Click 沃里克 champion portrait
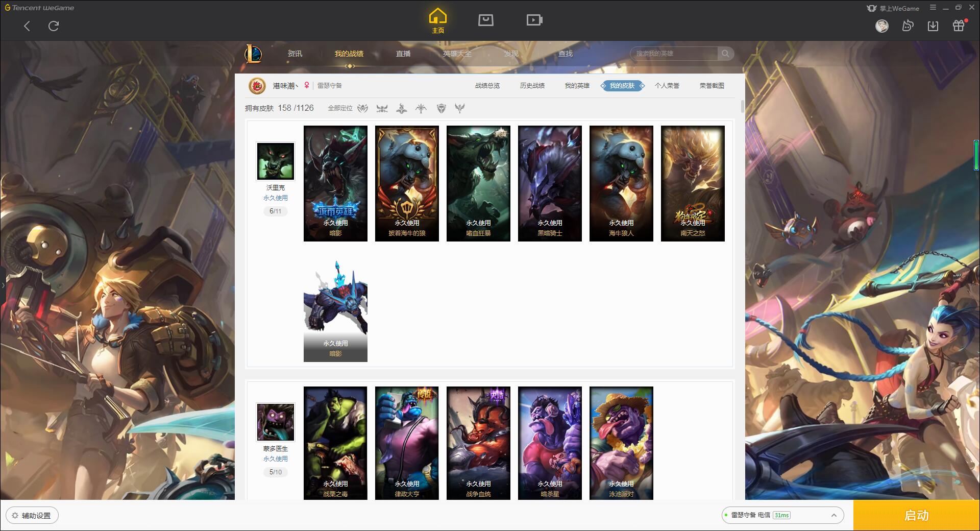Screen dimensions: 980x531 click(x=275, y=161)
